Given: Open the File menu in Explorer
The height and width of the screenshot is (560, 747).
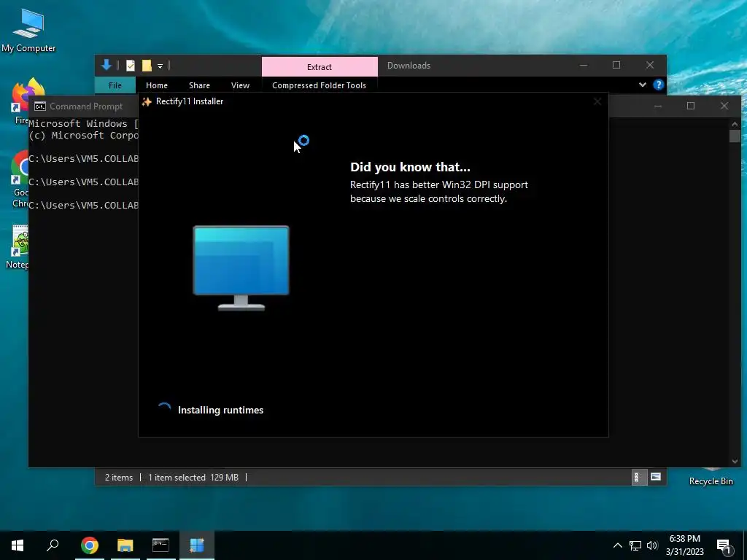Looking at the screenshot, I should click(x=115, y=85).
